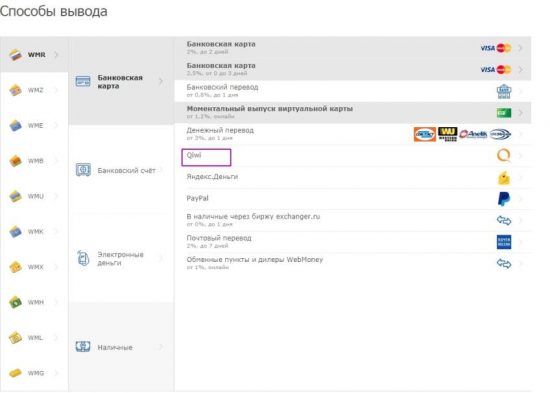550x393 pixels.
Task: Expand arrow next to Наличные
Action: coord(161,347)
